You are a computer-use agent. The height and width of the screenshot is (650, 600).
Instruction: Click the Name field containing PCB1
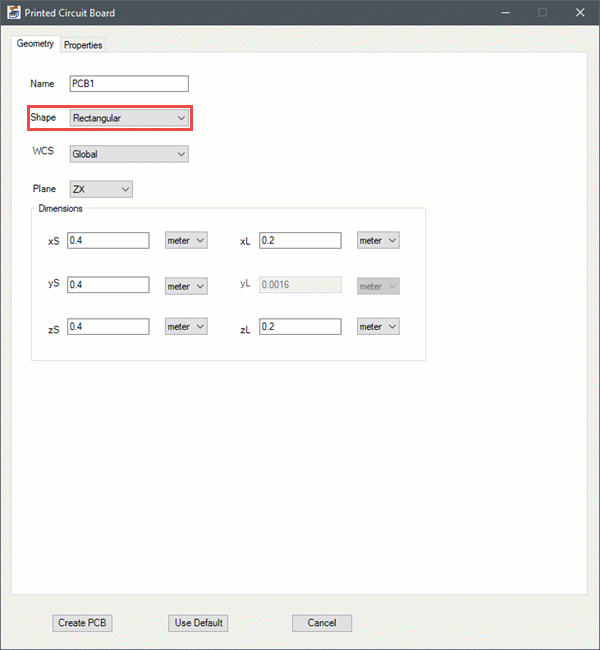tap(129, 84)
